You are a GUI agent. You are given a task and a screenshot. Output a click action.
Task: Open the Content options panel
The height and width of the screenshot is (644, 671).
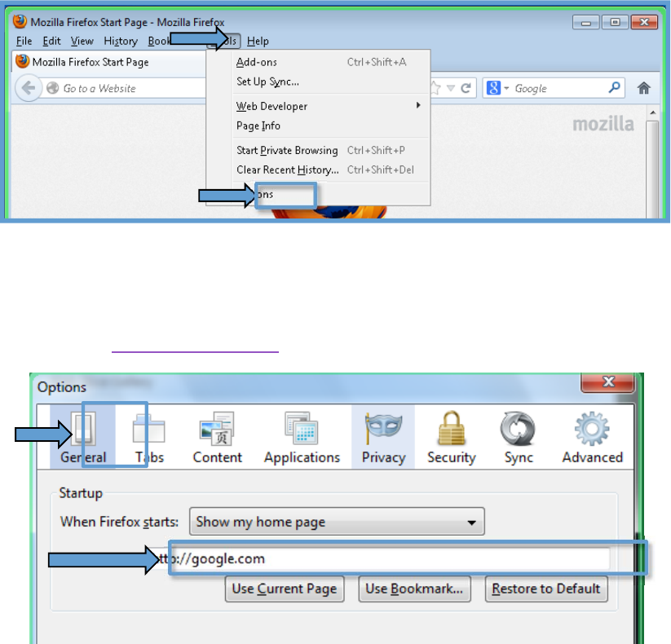click(x=218, y=437)
